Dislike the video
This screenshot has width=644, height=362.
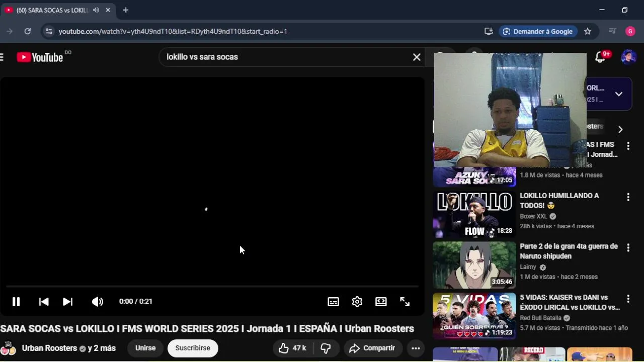tap(326, 348)
